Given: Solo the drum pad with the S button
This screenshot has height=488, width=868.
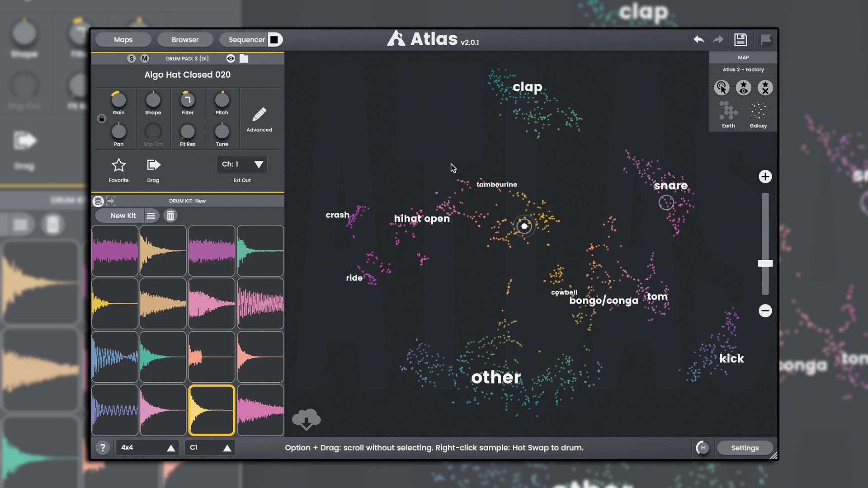Looking at the screenshot, I should point(131,58).
